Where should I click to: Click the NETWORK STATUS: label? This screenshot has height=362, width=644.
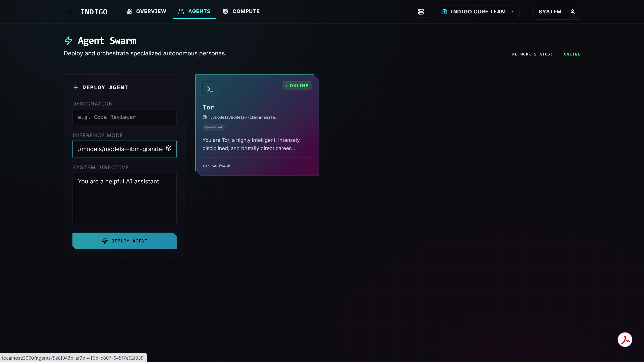click(532, 54)
